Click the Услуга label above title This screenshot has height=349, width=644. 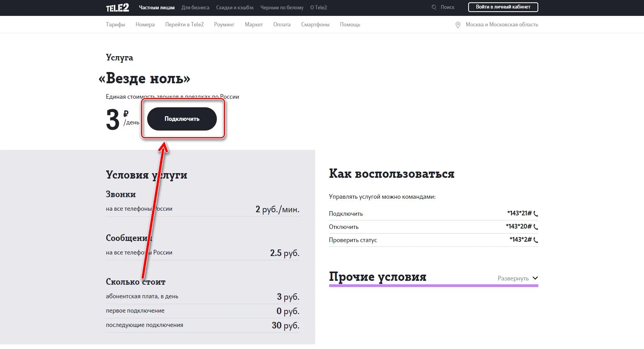click(119, 57)
